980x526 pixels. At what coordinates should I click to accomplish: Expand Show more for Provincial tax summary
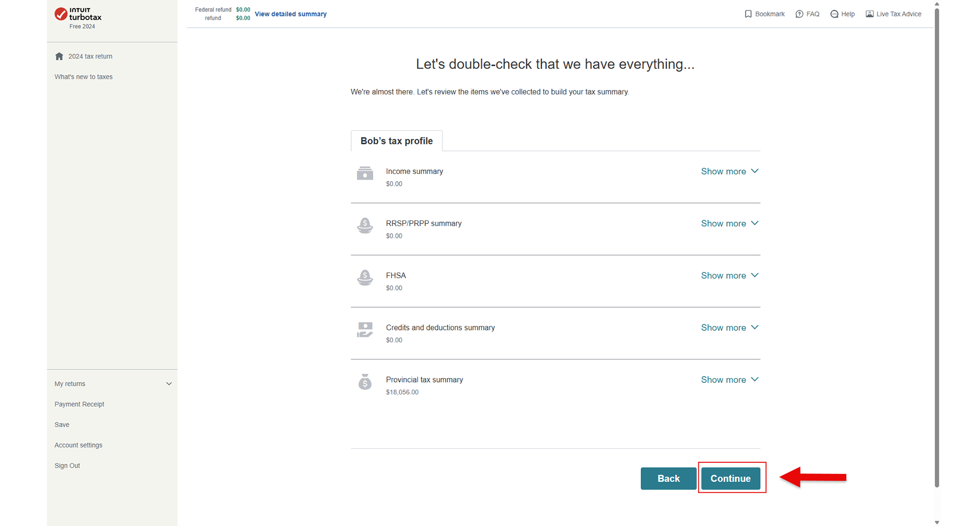click(730, 380)
